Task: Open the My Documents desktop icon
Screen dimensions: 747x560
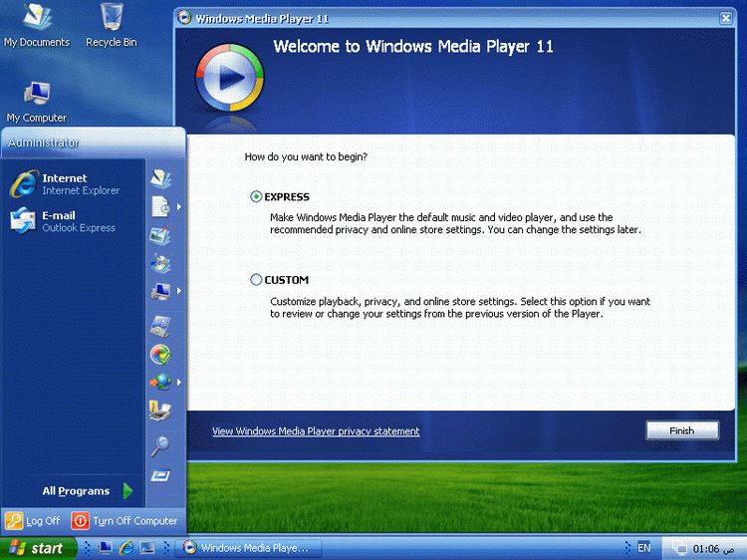Action: point(37,22)
